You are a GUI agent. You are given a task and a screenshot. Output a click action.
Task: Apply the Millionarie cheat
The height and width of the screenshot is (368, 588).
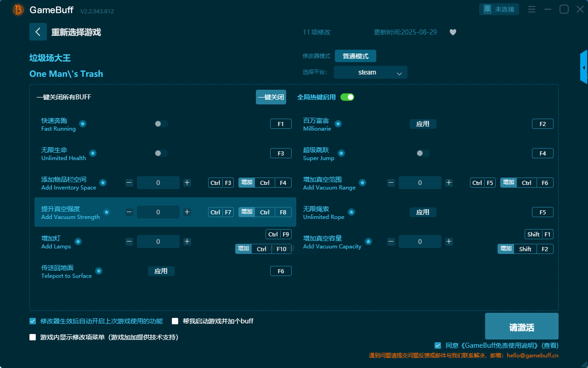tap(423, 124)
